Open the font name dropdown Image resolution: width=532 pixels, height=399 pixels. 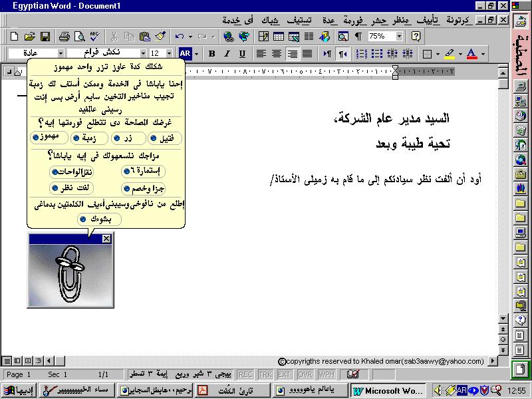(x=143, y=53)
